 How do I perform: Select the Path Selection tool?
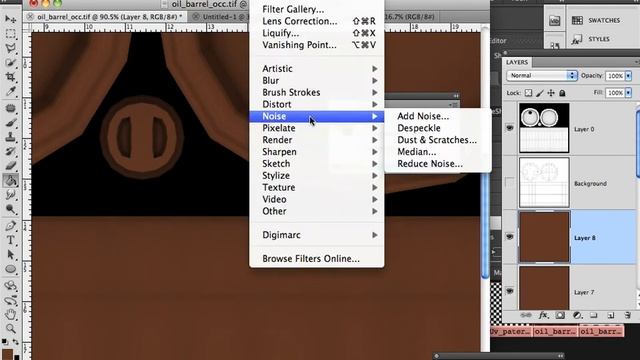pyautogui.click(x=11, y=255)
